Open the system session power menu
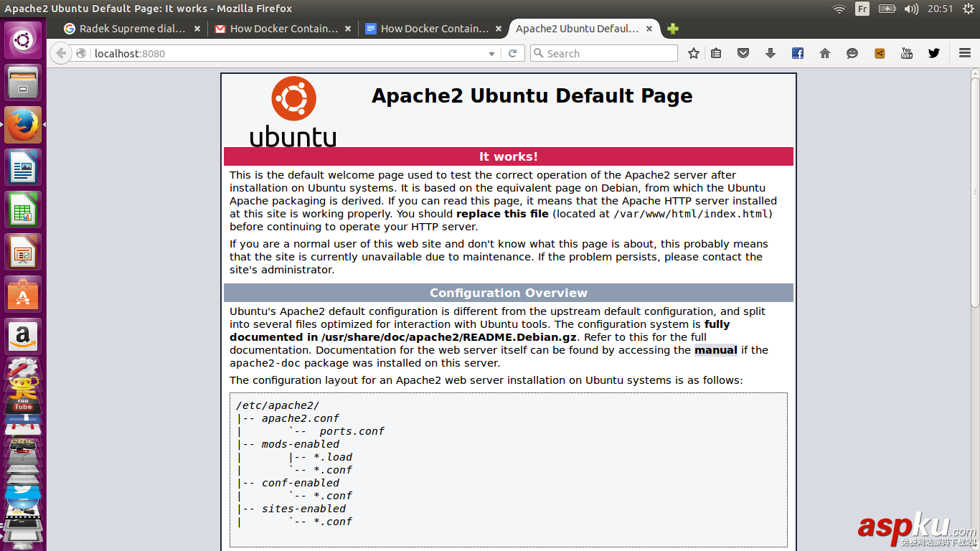Image resolution: width=980 pixels, height=551 pixels. click(968, 9)
